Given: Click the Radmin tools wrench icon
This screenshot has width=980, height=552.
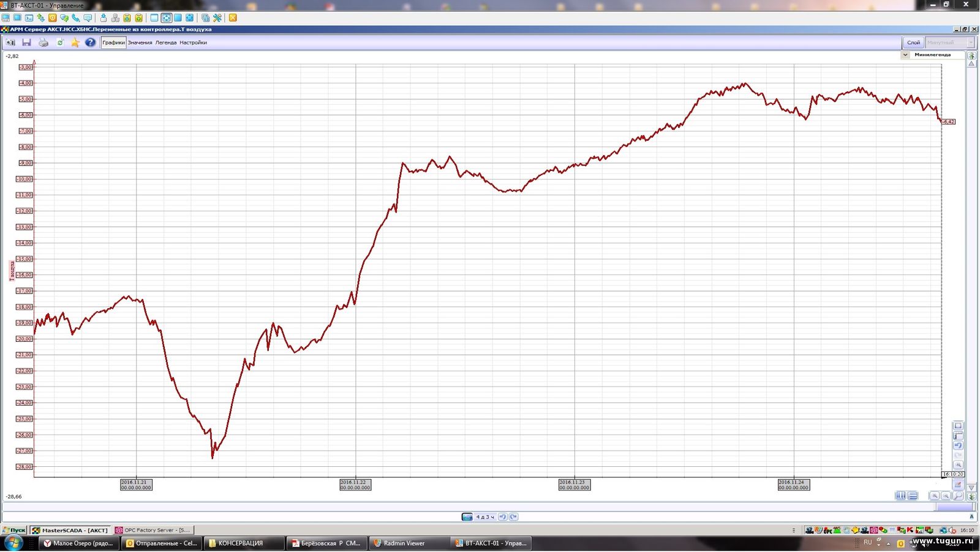Looking at the screenshot, I should (x=217, y=18).
